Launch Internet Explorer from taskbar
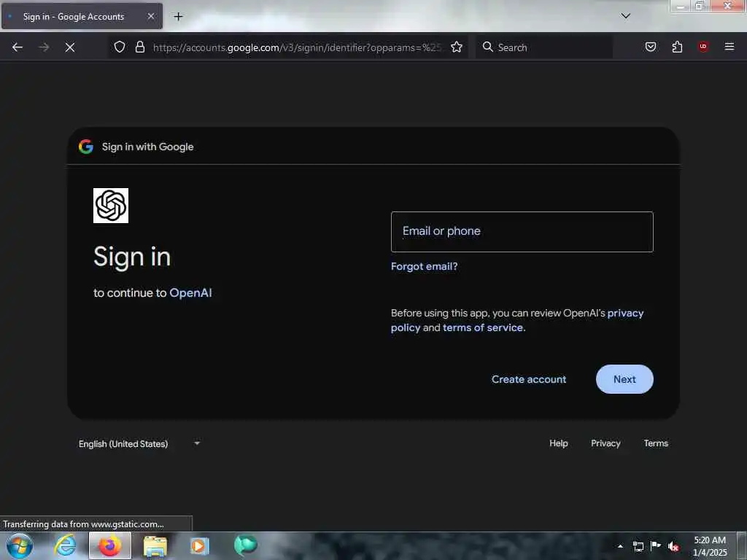The image size is (747, 560). click(65, 545)
